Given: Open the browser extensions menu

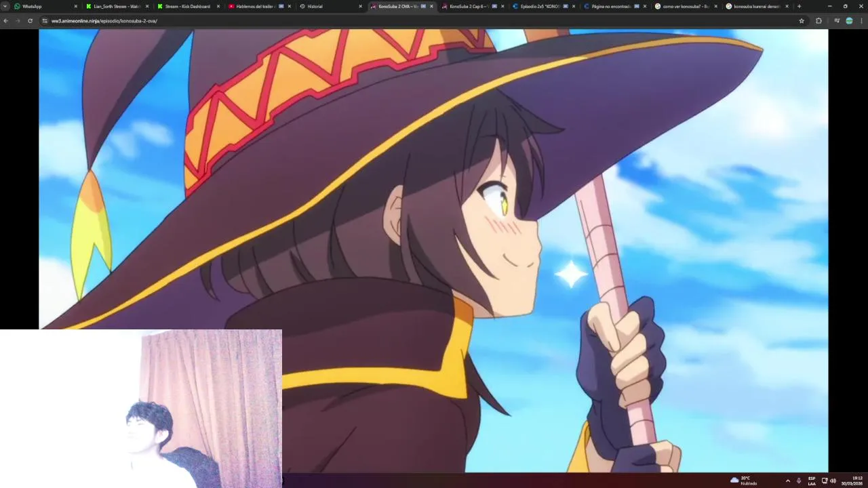Looking at the screenshot, I should (818, 21).
